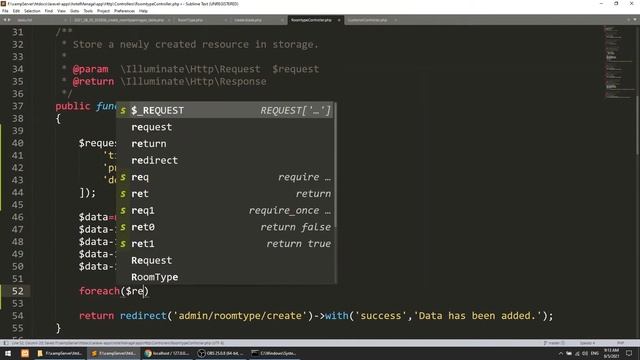Image resolution: width=640 pixels, height=360 pixels.
Task: Click the volume tray icon
Action: click(x=585, y=353)
